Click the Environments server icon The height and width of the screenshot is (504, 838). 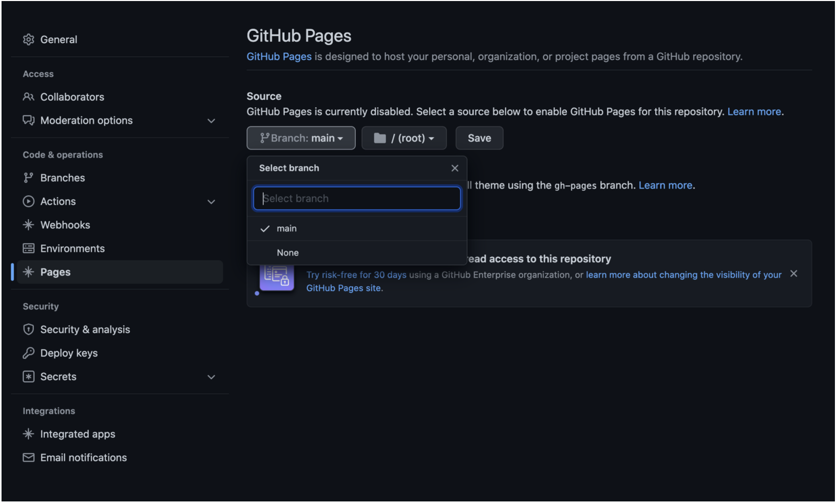pyautogui.click(x=28, y=249)
